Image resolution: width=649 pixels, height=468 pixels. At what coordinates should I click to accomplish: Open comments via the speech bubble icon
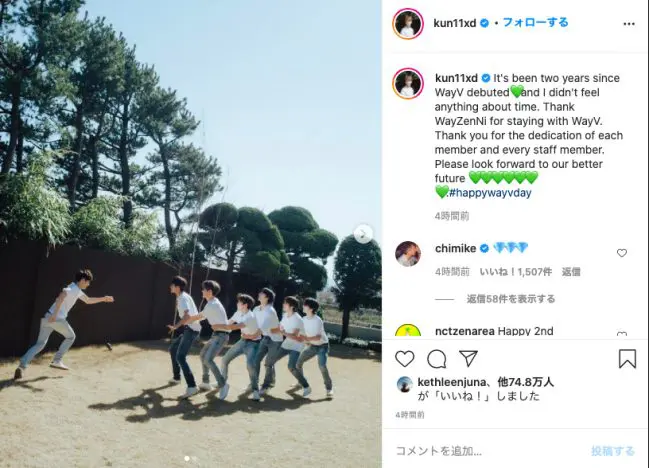[x=436, y=359]
